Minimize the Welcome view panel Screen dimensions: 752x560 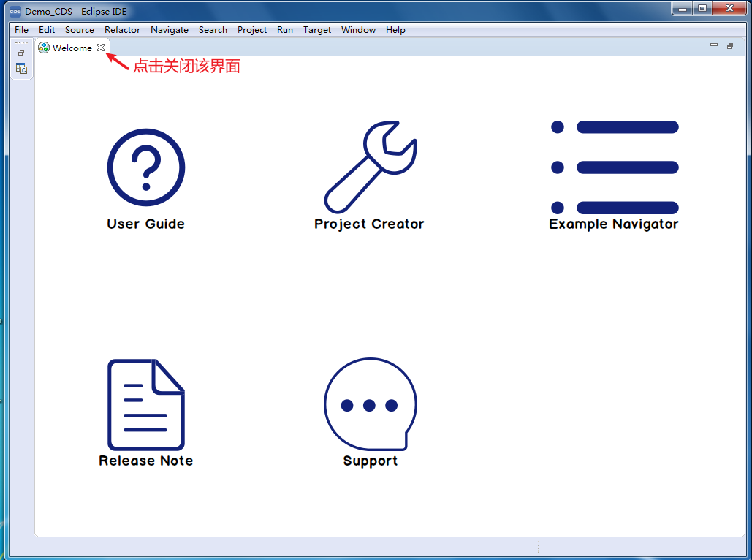pyautogui.click(x=713, y=45)
